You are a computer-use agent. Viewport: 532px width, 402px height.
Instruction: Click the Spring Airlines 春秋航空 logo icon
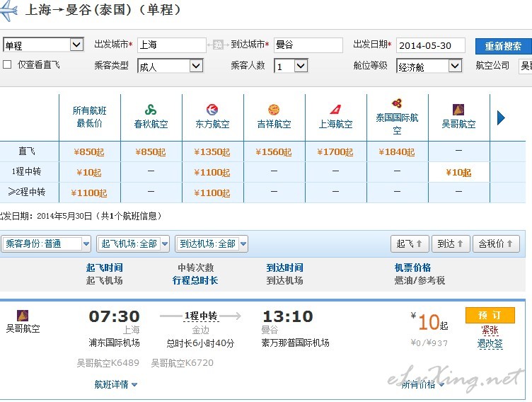click(x=151, y=110)
